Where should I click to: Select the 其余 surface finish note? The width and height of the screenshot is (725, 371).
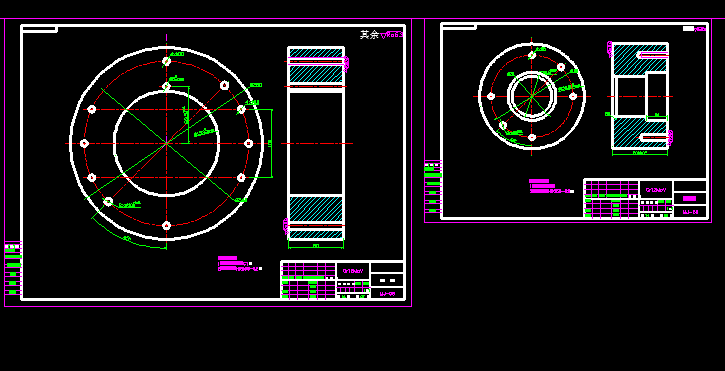[x=381, y=35]
